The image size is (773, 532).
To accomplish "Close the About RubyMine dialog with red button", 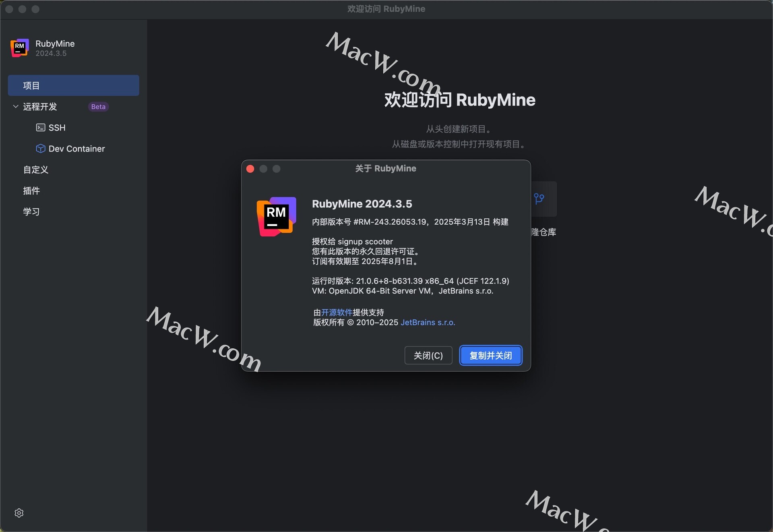I will point(250,169).
